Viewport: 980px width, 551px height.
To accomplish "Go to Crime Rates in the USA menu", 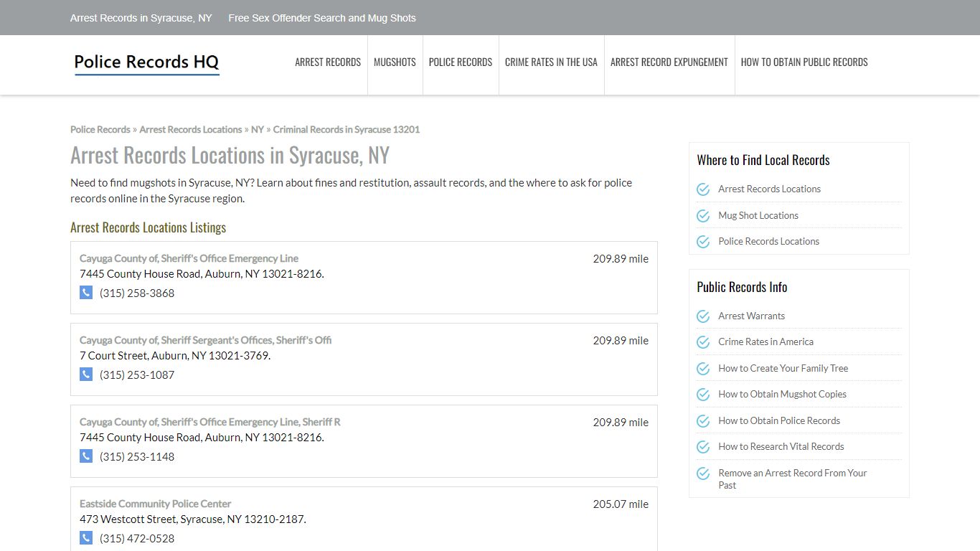I will [x=551, y=62].
